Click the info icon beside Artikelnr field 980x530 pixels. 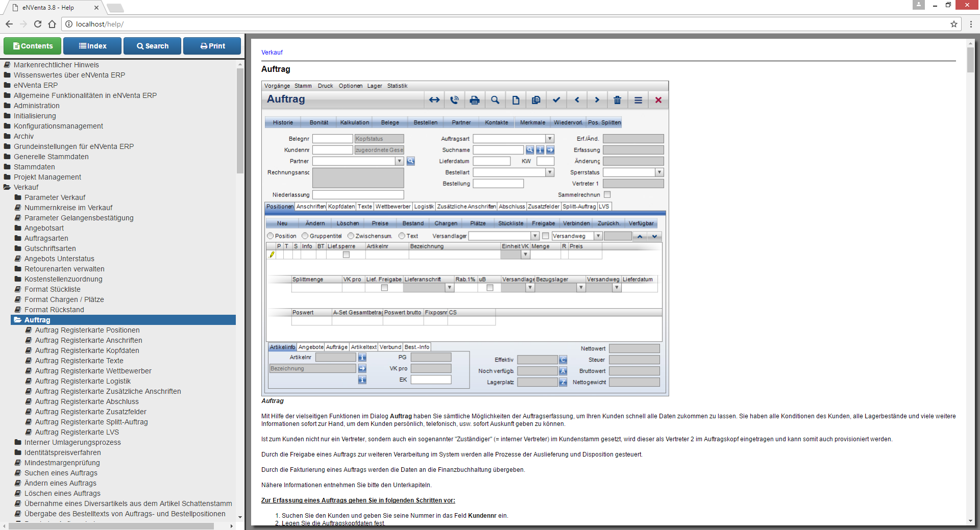[362, 357]
